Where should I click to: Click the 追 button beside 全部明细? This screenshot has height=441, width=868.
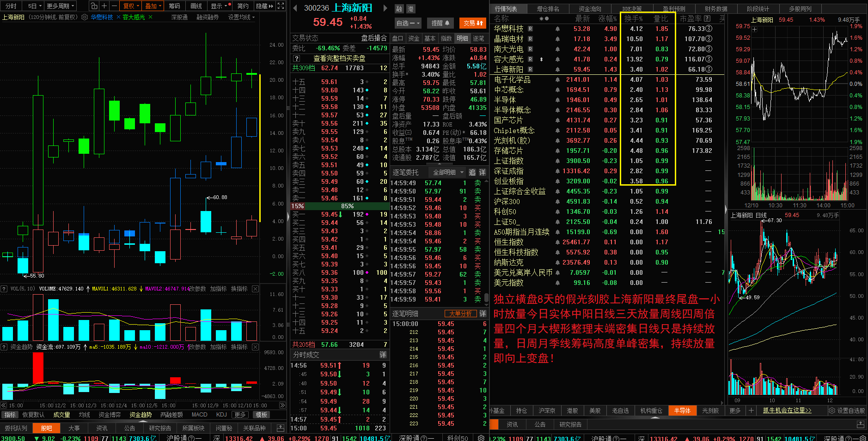point(472,172)
